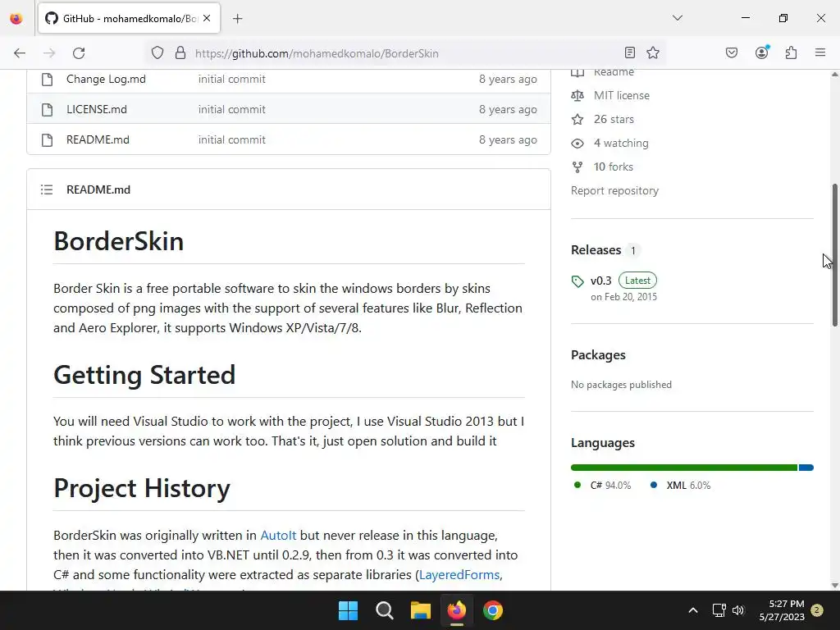Open the Windows Start menu
This screenshot has width=840, height=630.
348,610
